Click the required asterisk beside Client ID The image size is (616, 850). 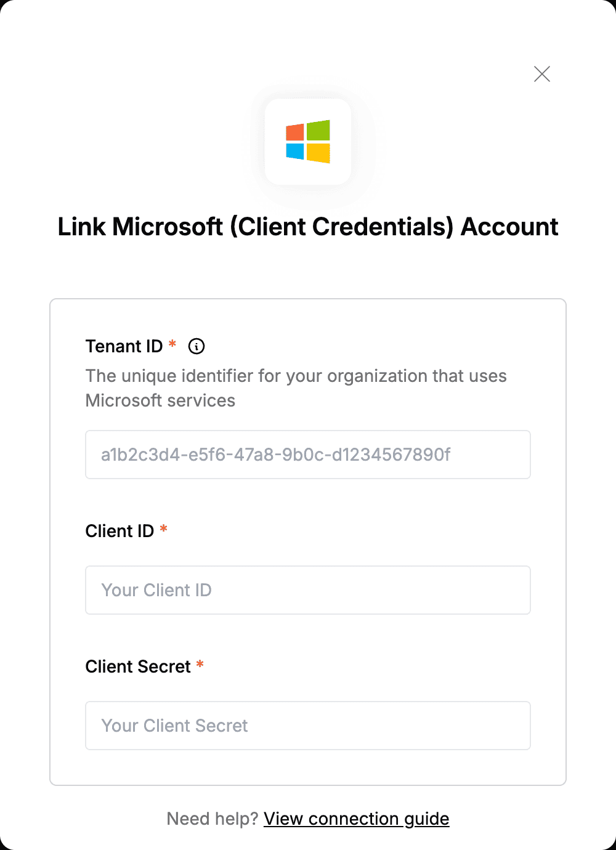coord(164,528)
